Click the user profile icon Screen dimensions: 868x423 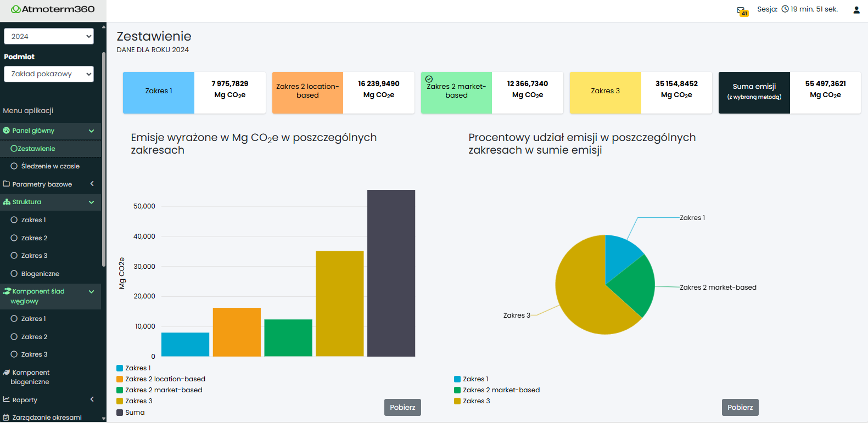coord(856,10)
